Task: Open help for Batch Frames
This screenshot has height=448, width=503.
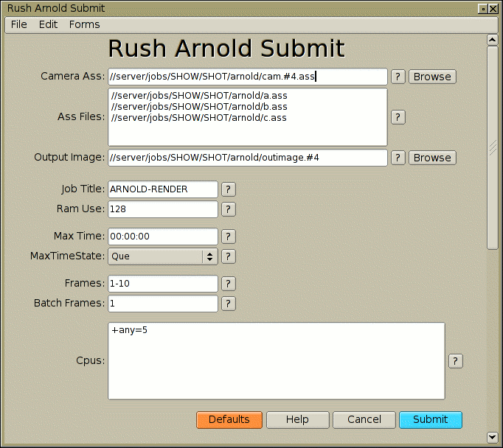Action: coord(229,304)
